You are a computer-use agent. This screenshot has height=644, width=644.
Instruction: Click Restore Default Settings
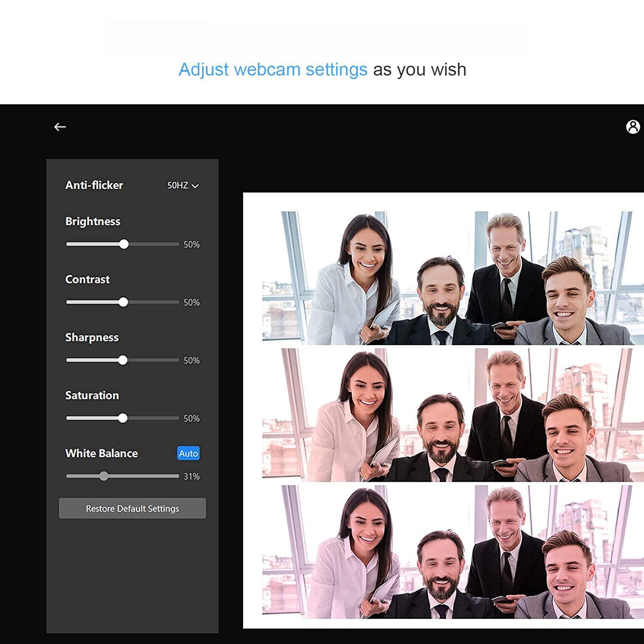pos(132,508)
